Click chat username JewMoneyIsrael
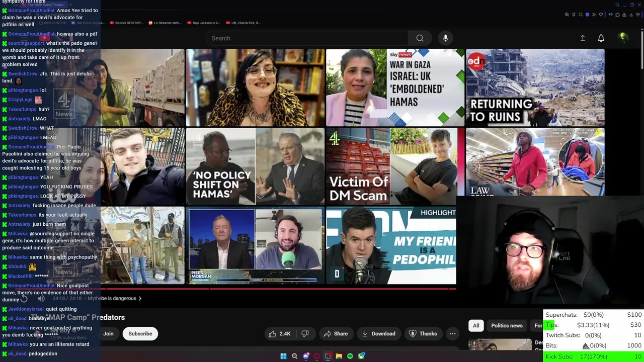This screenshot has height=362, width=644. pyautogui.click(x=26, y=309)
